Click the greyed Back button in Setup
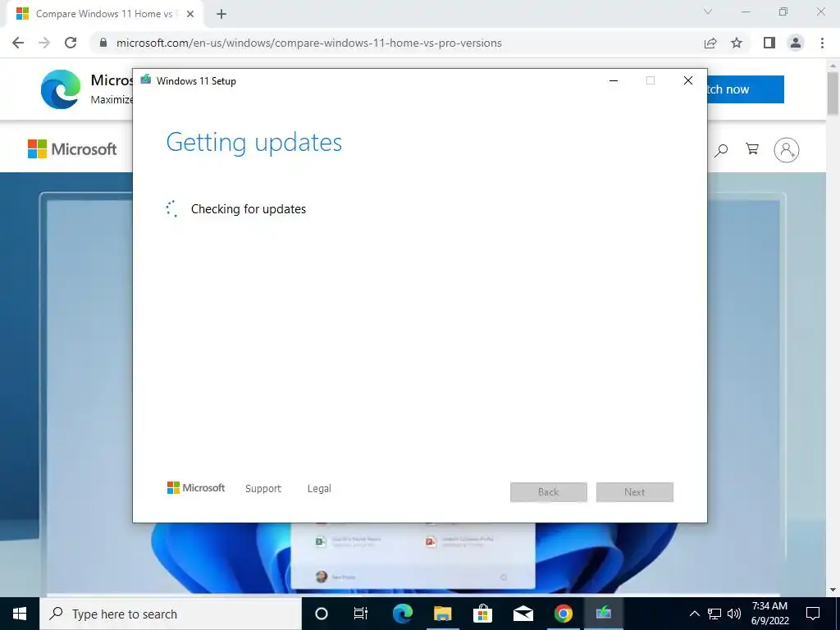The height and width of the screenshot is (630, 840). pyautogui.click(x=549, y=492)
